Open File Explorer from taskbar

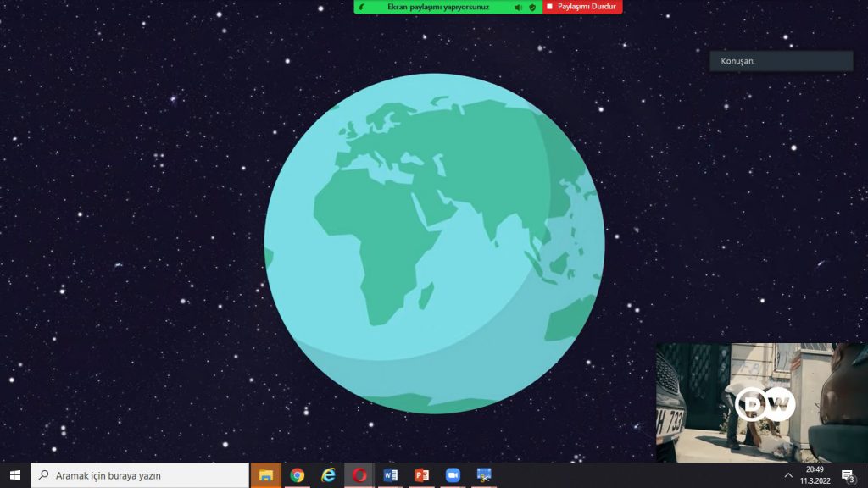tap(265, 475)
